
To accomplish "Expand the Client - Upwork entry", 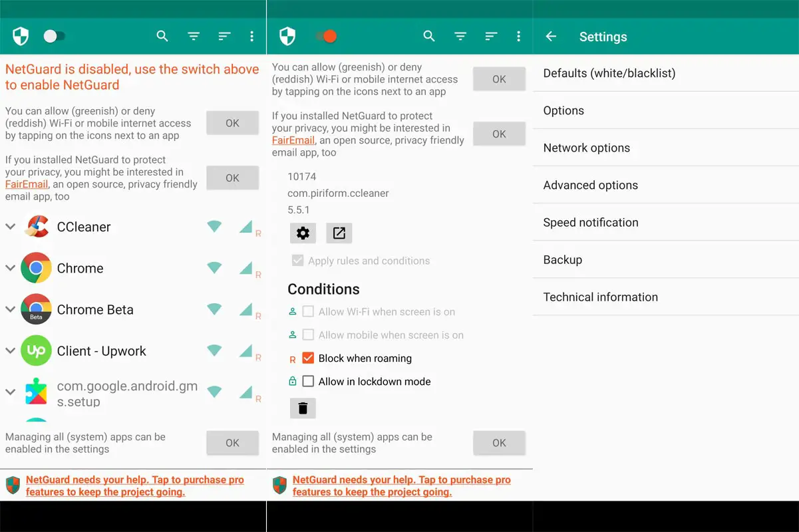I will click(x=10, y=350).
